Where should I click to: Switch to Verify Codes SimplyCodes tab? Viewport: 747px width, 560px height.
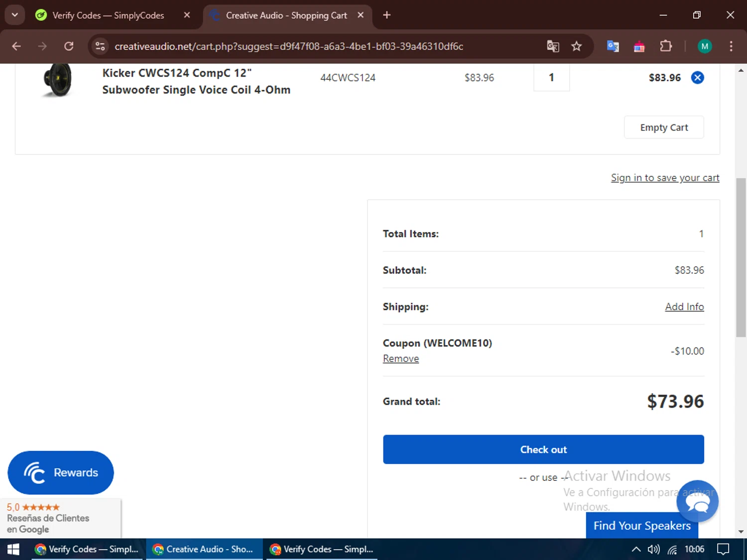tap(108, 15)
